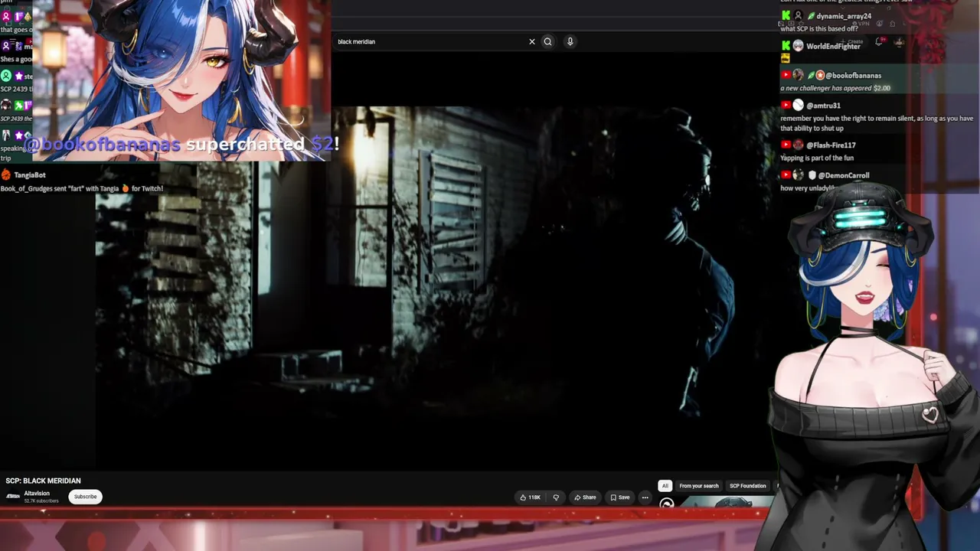Click 'what SCP is this based off?' message
Viewport: 980px width, 551px height.
[x=819, y=29]
